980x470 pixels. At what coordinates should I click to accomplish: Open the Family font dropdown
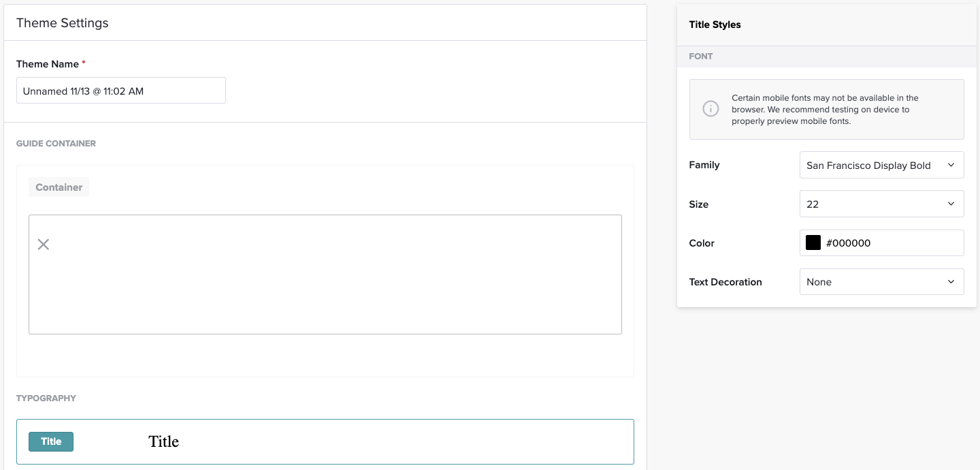pos(881,165)
